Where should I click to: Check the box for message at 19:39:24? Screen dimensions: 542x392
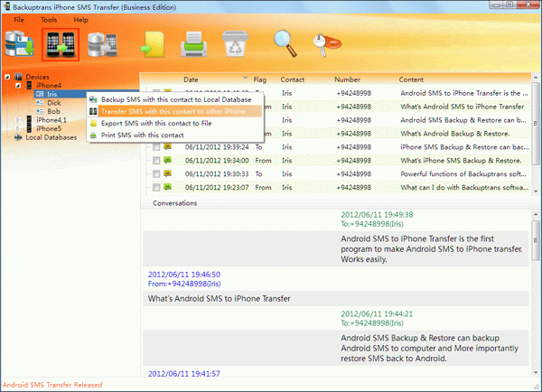tap(156, 147)
